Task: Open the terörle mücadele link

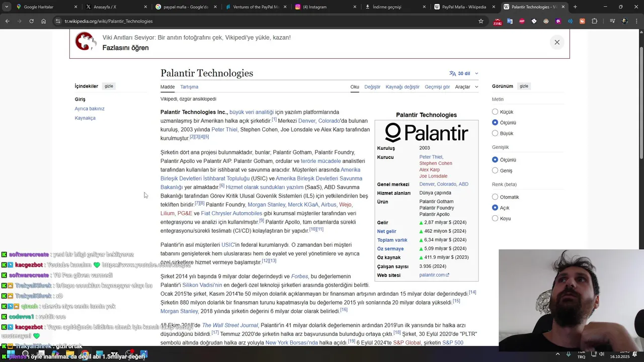Action: coord(321,161)
